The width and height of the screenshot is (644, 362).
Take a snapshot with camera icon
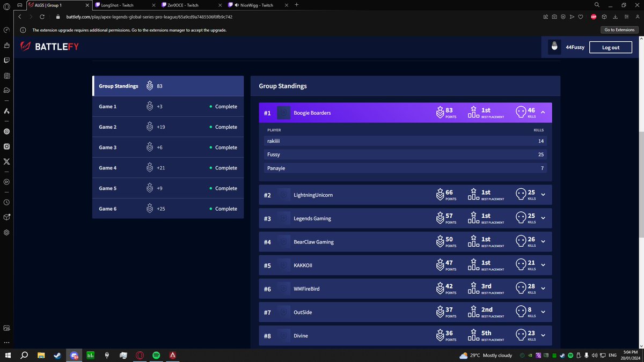pos(554,17)
